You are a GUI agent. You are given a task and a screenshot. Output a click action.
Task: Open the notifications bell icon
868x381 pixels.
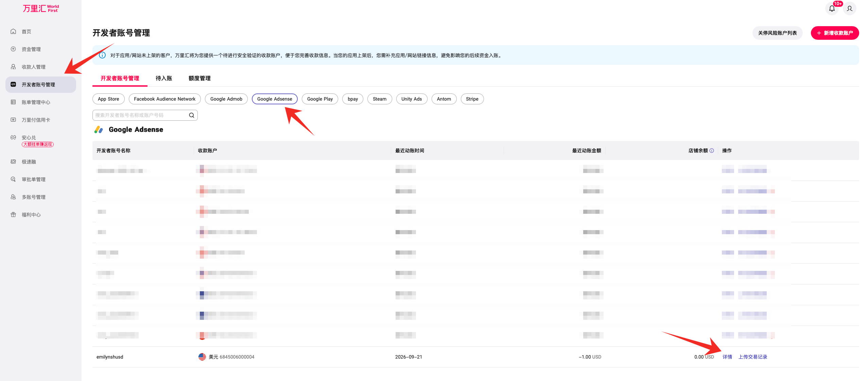coord(832,8)
